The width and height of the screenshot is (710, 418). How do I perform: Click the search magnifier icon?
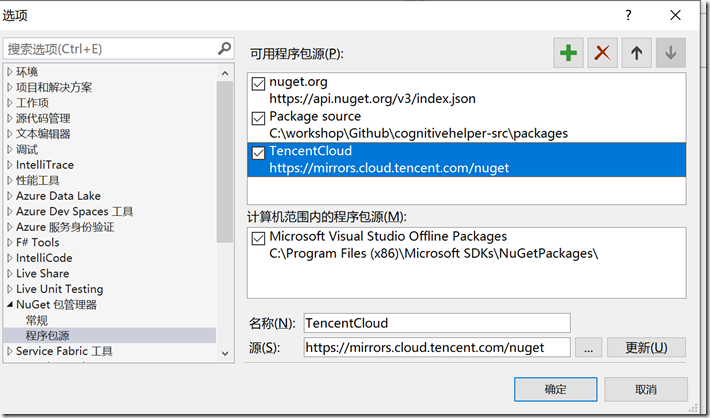click(224, 48)
